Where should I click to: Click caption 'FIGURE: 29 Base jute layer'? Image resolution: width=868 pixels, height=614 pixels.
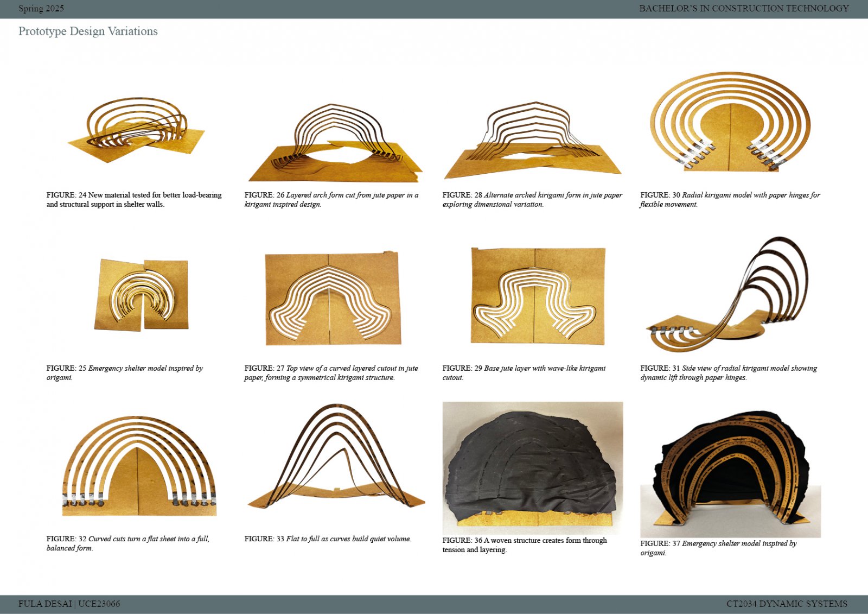[524, 373]
